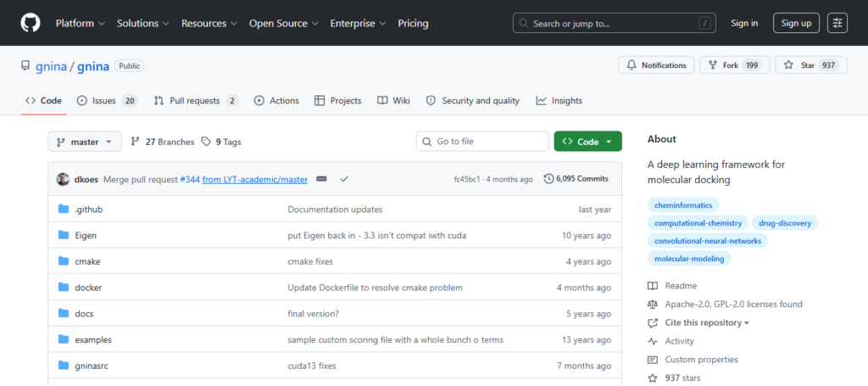Expand the Open Source menu

(283, 23)
